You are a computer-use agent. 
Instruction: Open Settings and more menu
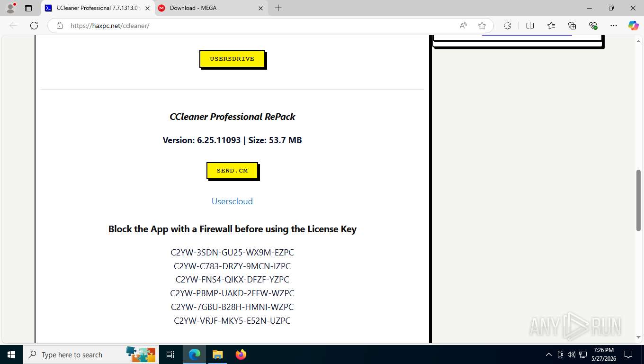tap(614, 26)
